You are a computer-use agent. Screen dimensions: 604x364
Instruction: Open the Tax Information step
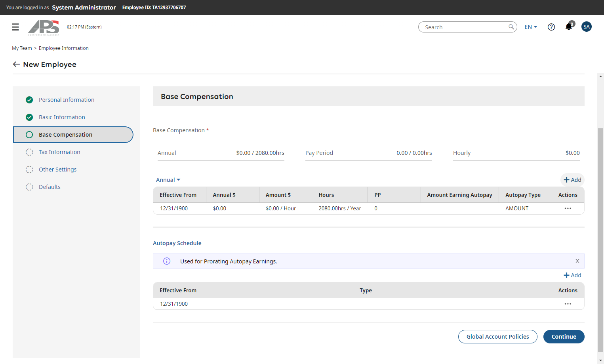click(59, 152)
